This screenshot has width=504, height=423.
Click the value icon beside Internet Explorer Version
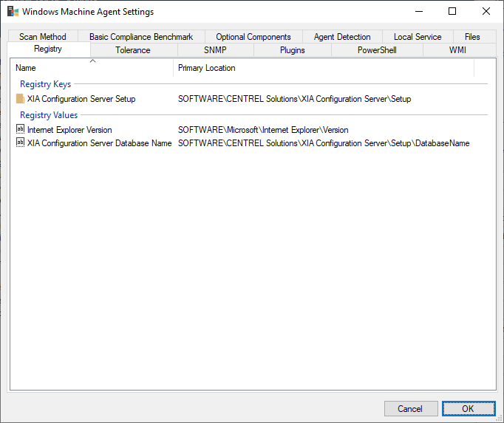click(x=20, y=129)
